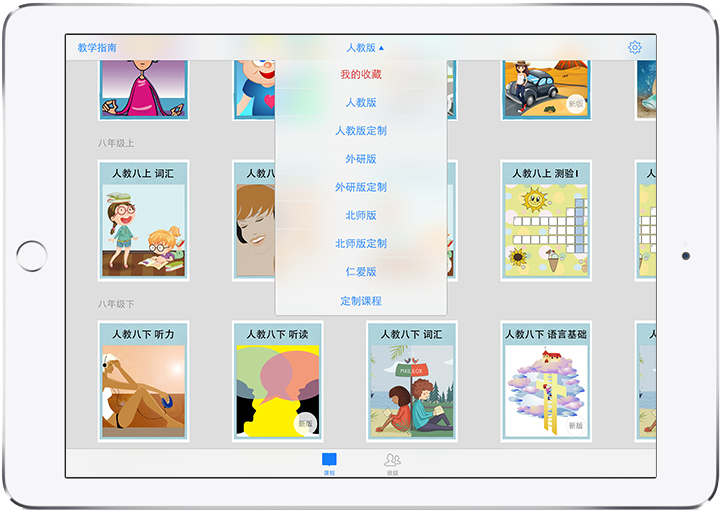This screenshot has width=720, height=510.
Task: Click the 八年级下 section label
Action: tap(116, 304)
